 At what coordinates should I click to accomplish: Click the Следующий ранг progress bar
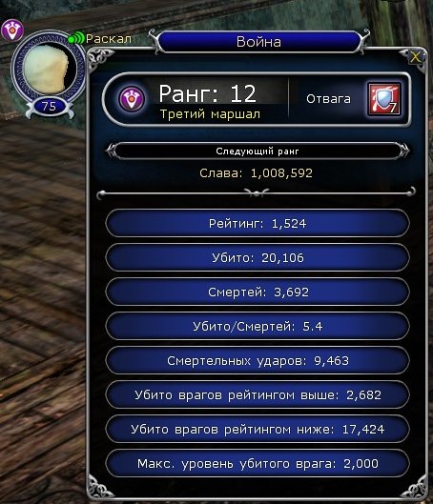[x=258, y=151]
